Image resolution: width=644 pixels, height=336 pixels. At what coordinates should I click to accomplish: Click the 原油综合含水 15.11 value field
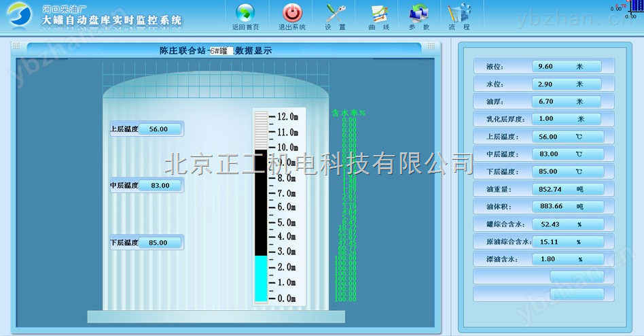coord(568,242)
